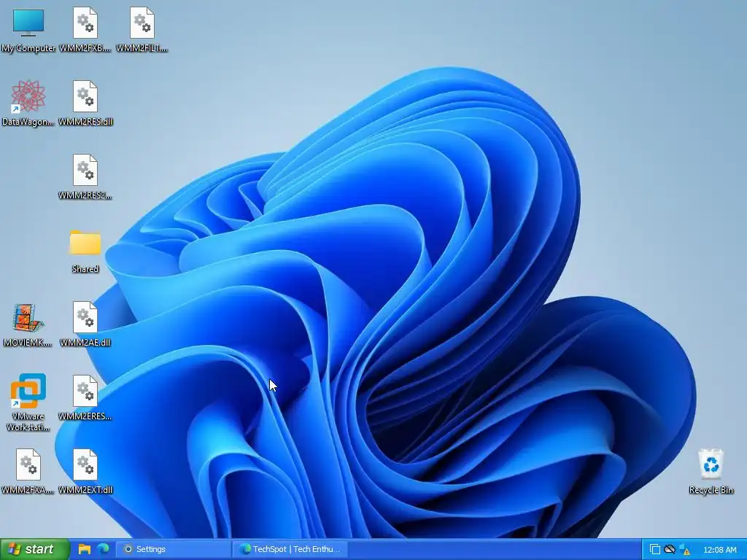Click the cloud sync tray icon
The width and height of the screenshot is (747, 560).
[670, 549]
